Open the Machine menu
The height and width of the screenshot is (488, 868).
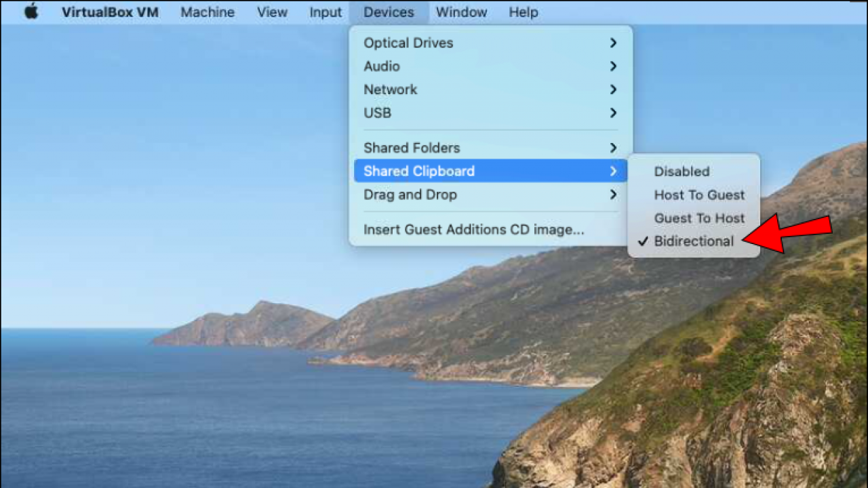[x=208, y=12]
